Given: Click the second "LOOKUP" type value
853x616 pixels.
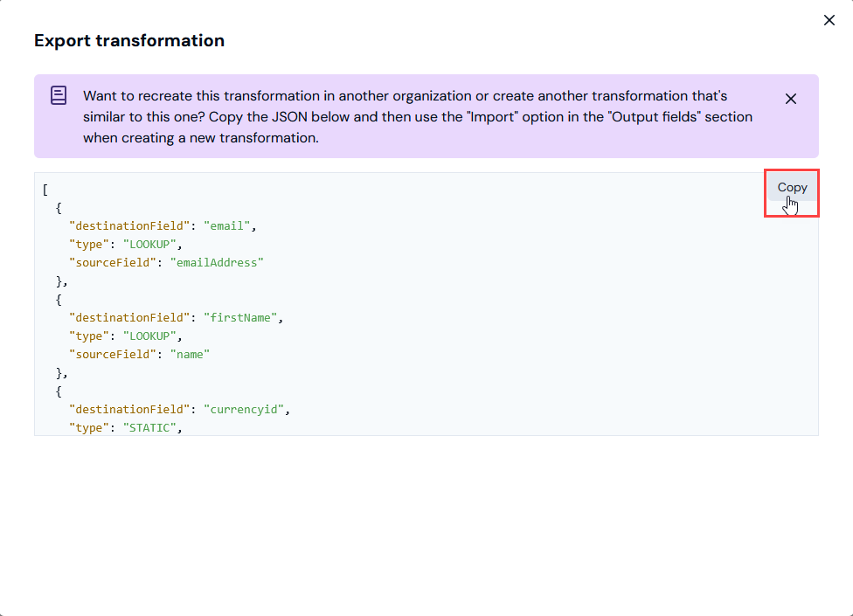Looking at the screenshot, I should pyautogui.click(x=149, y=336).
